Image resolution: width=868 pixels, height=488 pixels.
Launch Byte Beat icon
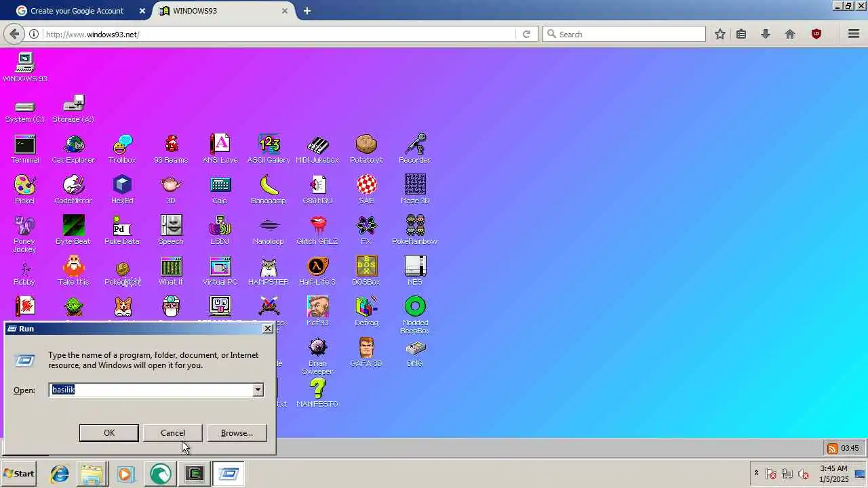click(x=73, y=230)
